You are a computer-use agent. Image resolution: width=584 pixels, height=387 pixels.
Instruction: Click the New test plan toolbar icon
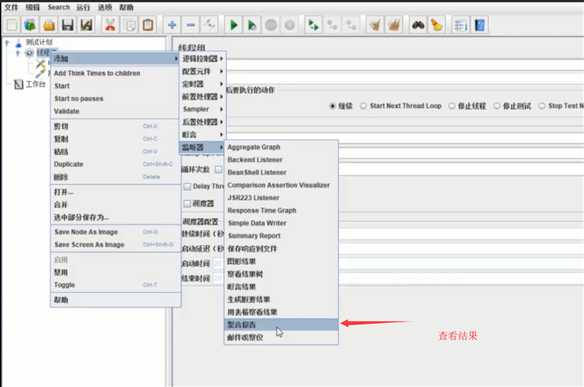point(12,25)
